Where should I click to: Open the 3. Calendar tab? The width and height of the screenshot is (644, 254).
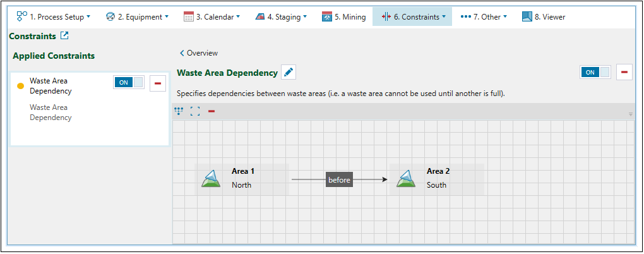[x=212, y=17]
